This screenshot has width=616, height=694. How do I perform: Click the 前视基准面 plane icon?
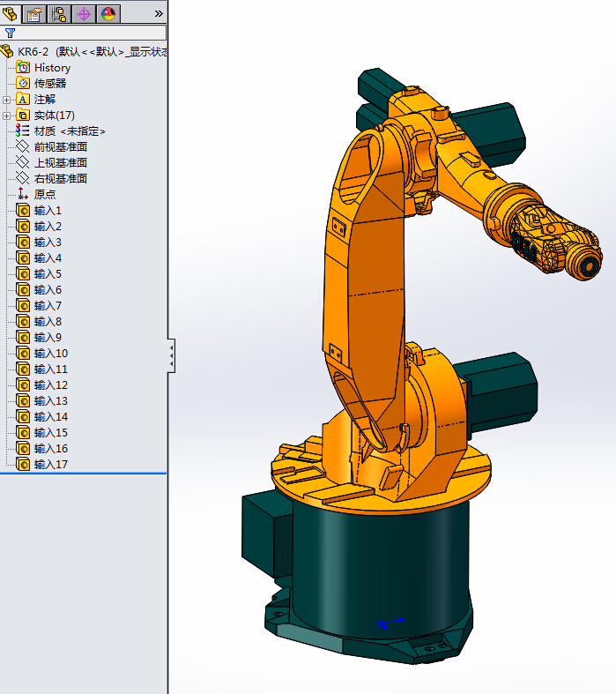tap(23, 146)
